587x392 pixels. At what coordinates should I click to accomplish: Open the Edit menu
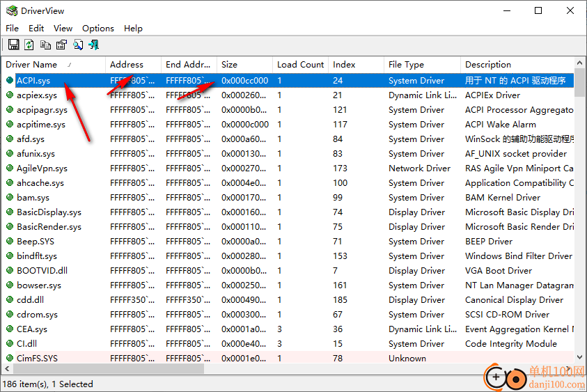coord(36,29)
